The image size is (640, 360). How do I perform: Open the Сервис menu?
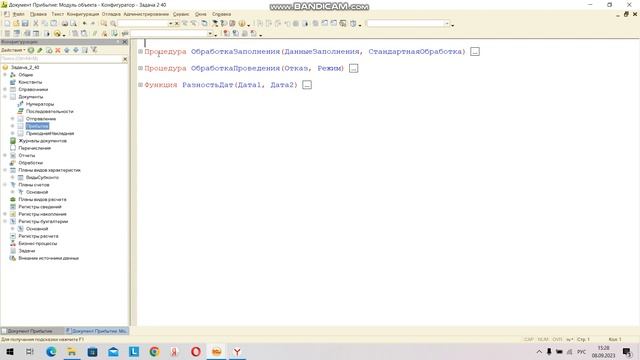(x=181, y=14)
